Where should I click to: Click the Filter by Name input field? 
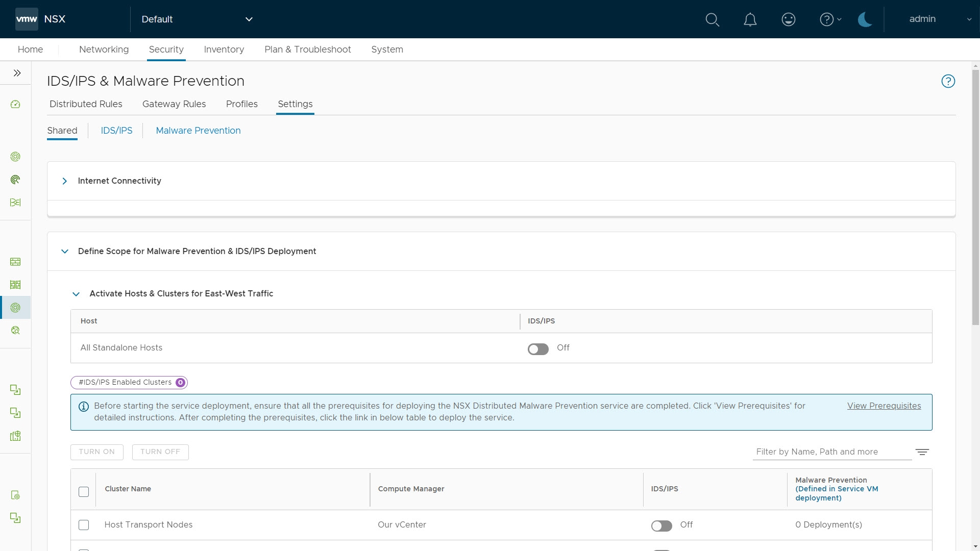831,452
